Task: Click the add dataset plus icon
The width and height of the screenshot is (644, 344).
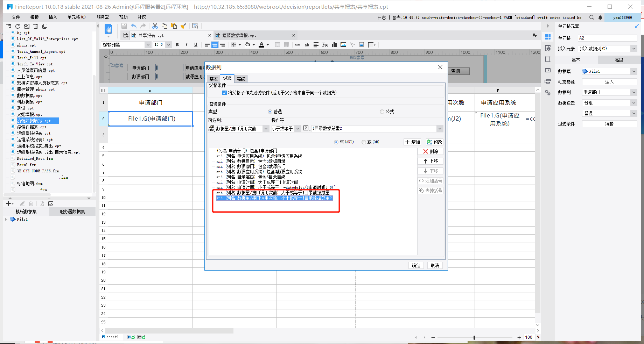Action: 9,203
